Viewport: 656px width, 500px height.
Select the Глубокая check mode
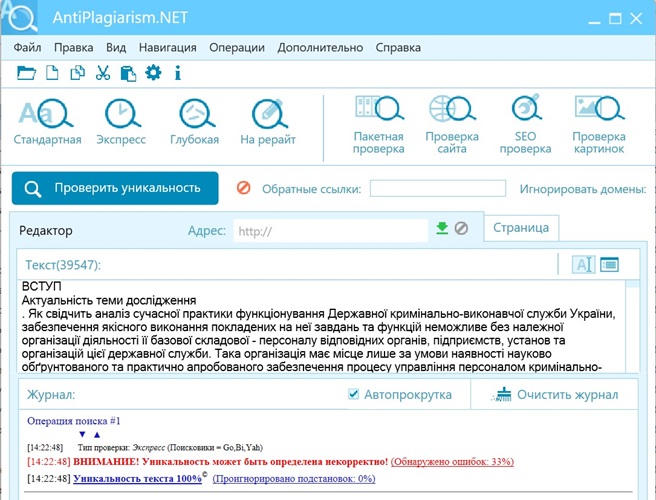(195, 122)
